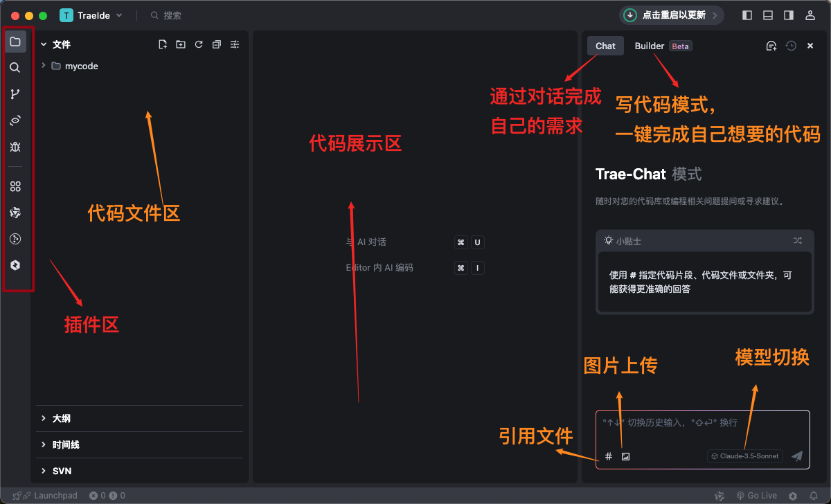Click the 小贴士 tips header
This screenshot has width=831, height=504.
tap(704, 240)
